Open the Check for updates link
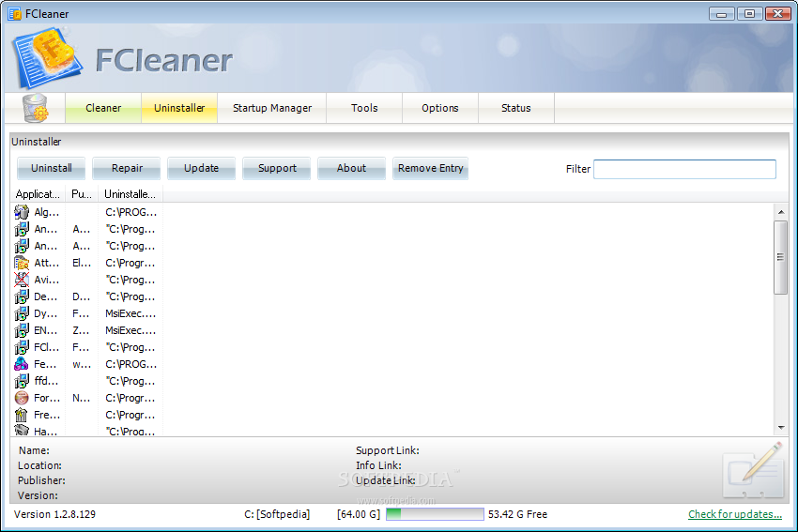 coord(735,514)
